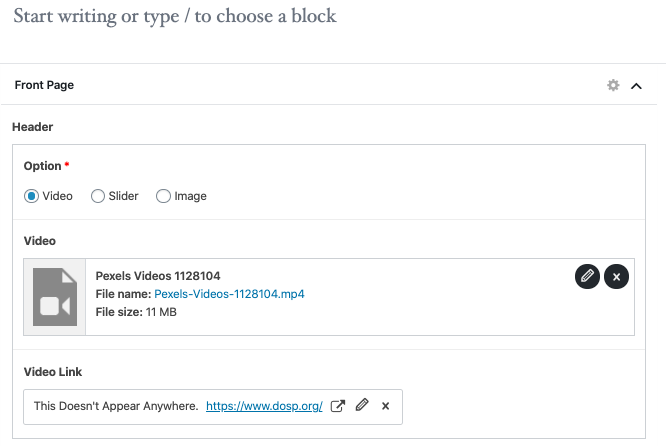Click the required Option field label
The width and height of the screenshot is (666, 446).
[x=43, y=166]
